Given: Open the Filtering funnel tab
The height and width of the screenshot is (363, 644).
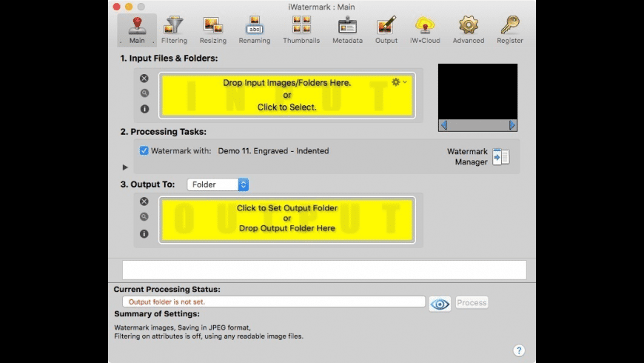Looking at the screenshot, I should click(174, 30).
